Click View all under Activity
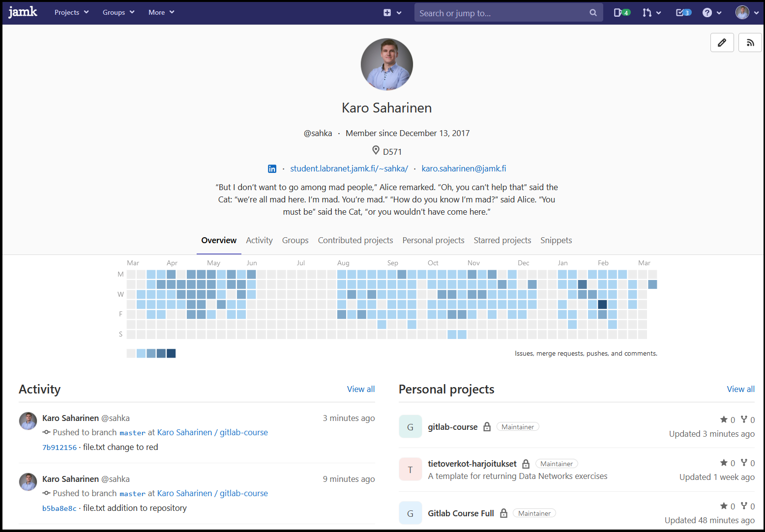The height and width of the screenshot is (532, 765). [360, 389]
